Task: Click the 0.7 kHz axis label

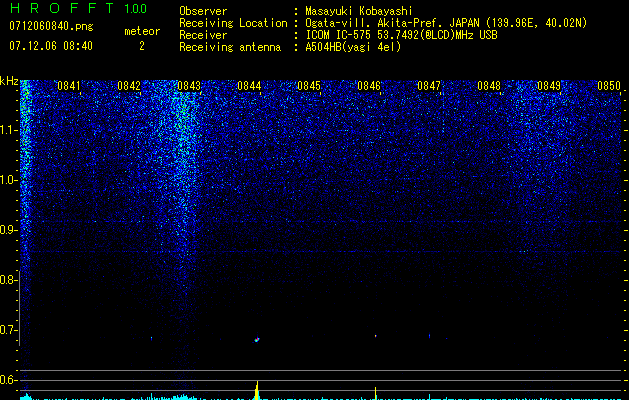Action: tap(9, 330)
